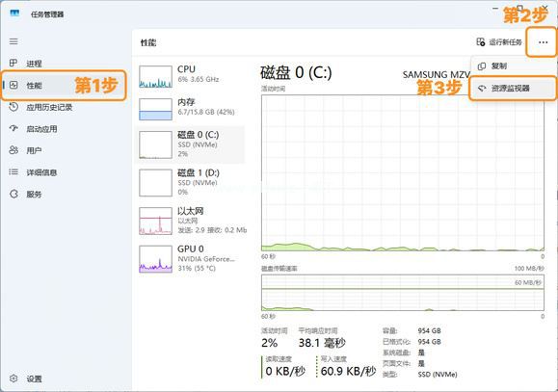Open 应用历史记录 app history page
Screen dimensions: 558x392
pos(49,107)
